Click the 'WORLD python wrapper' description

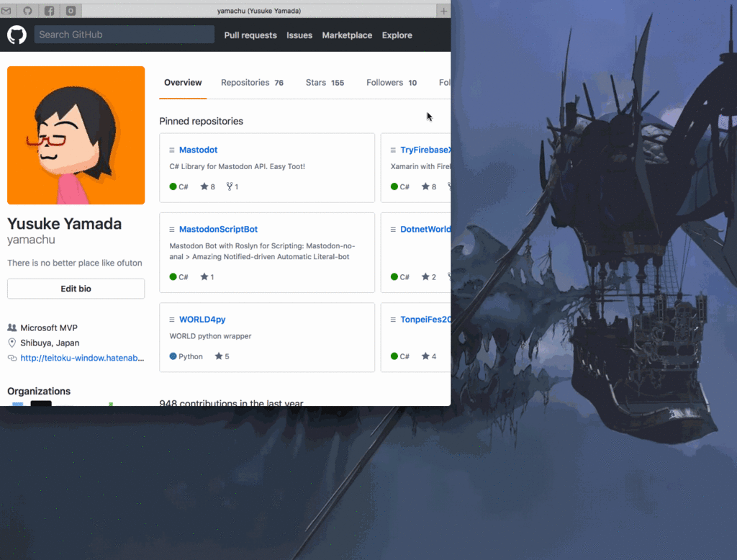211,336
